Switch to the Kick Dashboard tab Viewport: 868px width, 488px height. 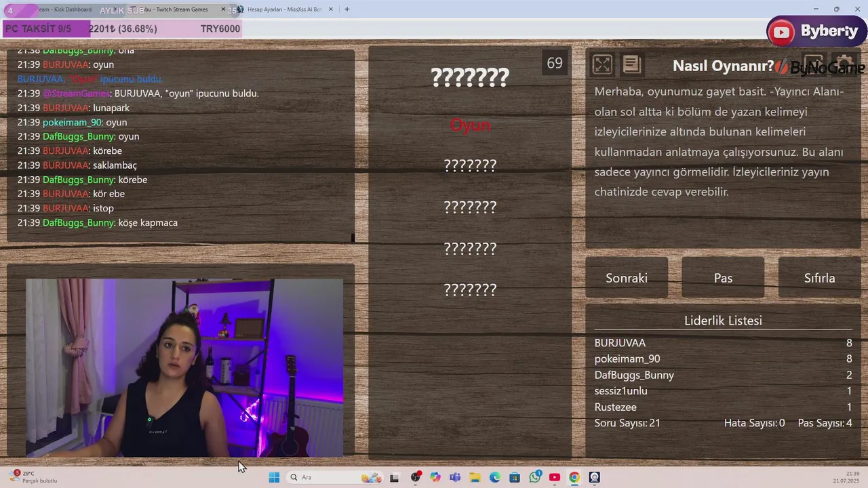[x=64, y=9]
